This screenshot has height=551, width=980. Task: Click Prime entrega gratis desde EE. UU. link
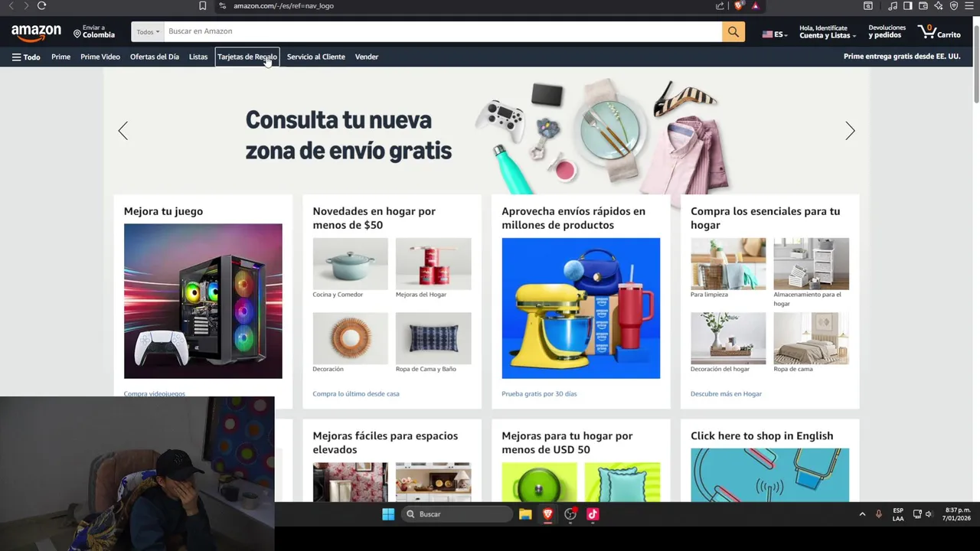(902, 57)
